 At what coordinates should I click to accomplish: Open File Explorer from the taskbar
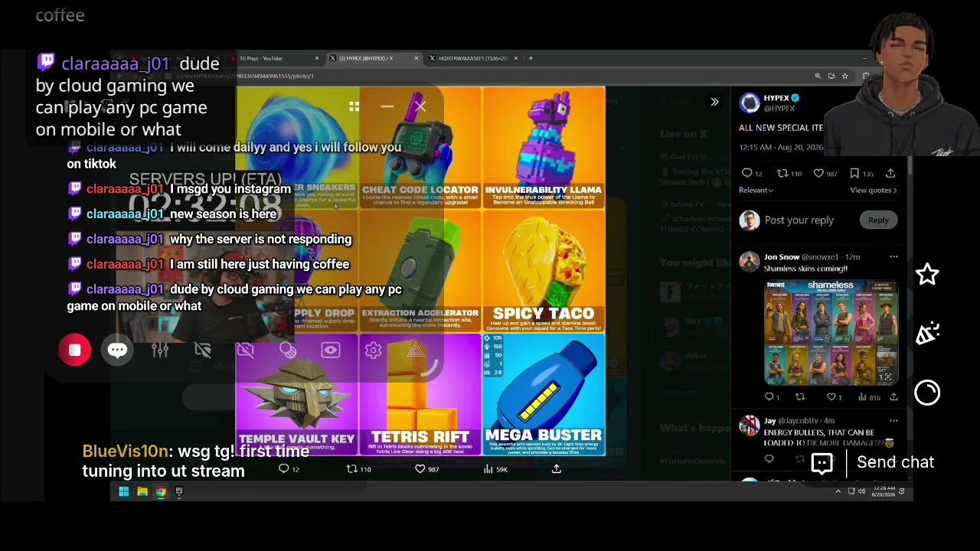(x=142, y=492)
